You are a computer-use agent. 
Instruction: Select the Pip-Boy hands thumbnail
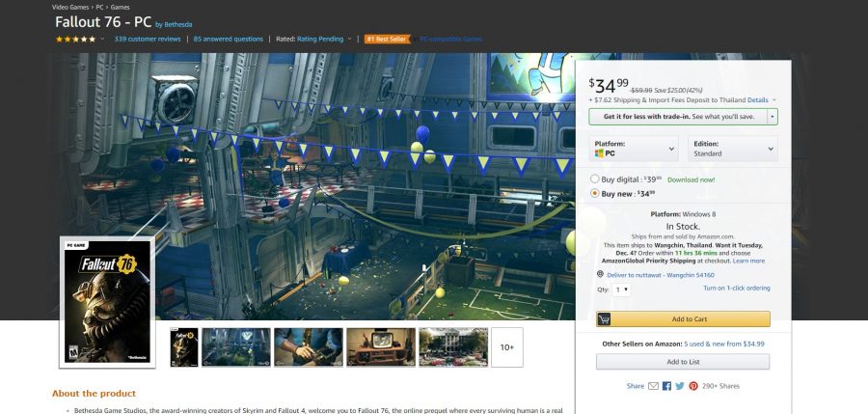[x=309, y=347]
